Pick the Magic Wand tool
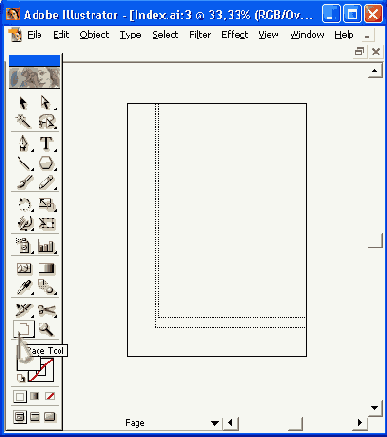Image resolution: width=387 pixels, height=437 pixels. tap(24, 122)
